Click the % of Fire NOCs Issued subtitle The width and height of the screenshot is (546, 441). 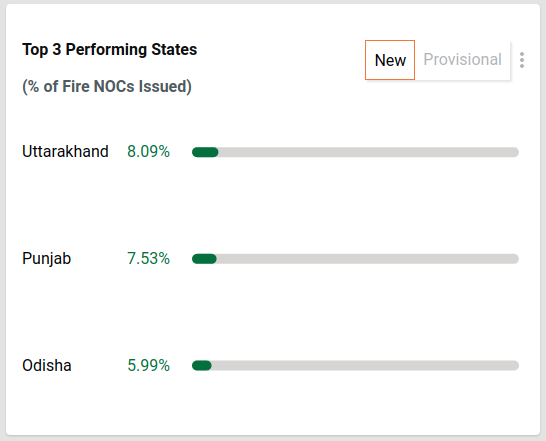point(107,86)
